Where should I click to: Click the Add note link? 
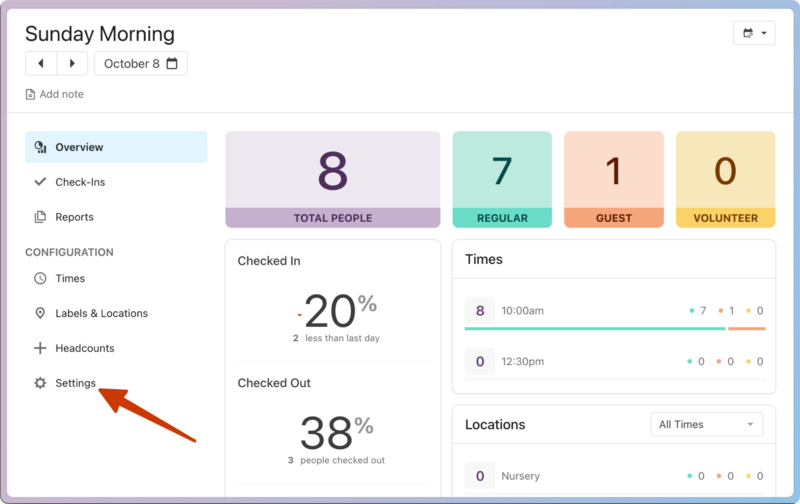(x=61, y=94)
